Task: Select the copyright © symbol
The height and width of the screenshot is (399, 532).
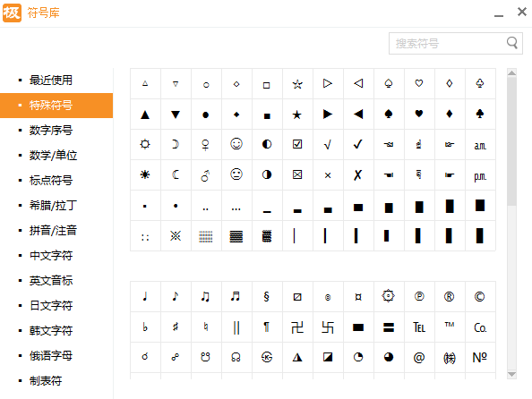Action: [x=480, y=297]
